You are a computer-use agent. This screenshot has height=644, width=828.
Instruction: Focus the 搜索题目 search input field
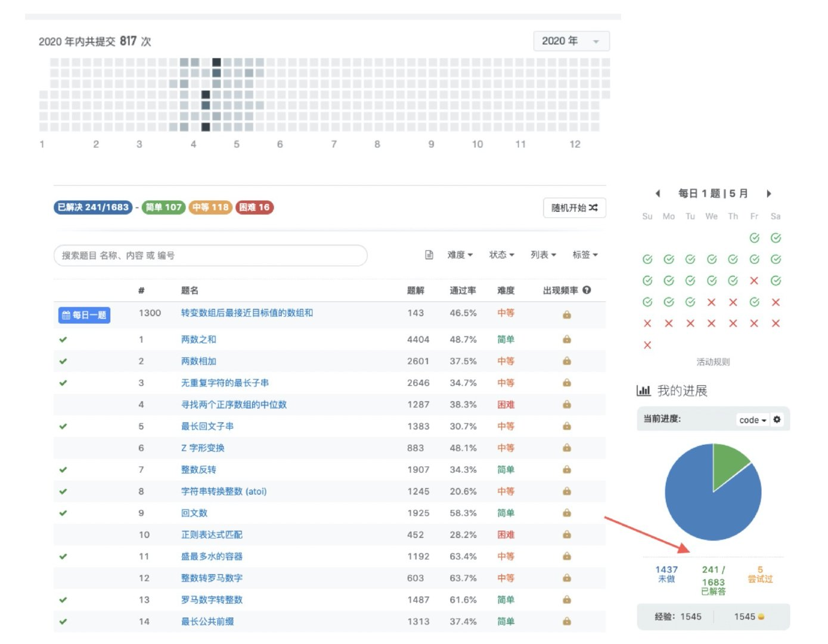pos(210,255)
